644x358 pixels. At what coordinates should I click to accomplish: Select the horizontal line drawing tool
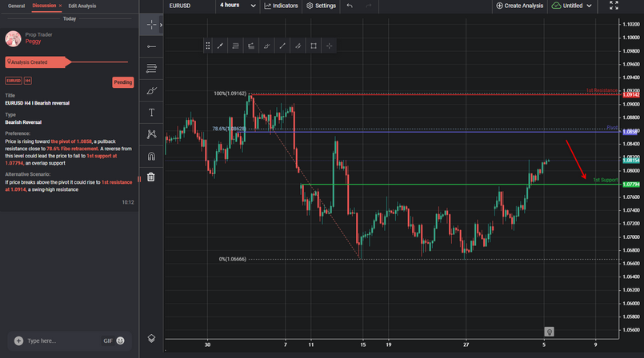151,47
